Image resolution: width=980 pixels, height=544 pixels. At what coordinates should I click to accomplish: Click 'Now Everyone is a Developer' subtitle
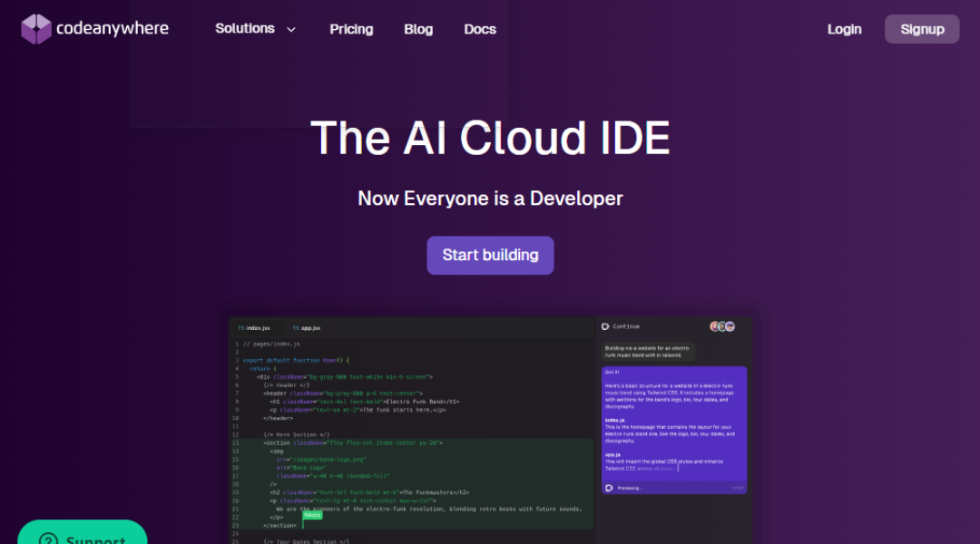click(x=490, y=199)
